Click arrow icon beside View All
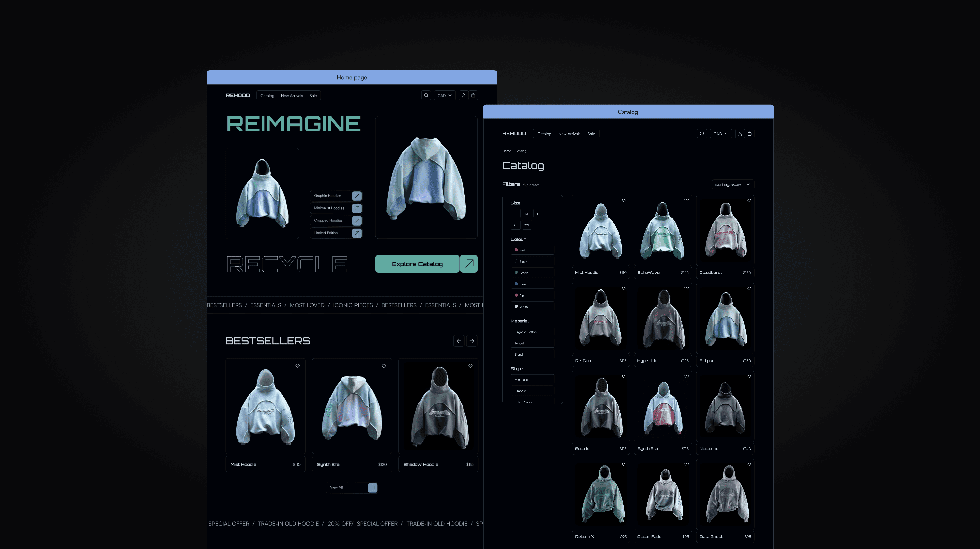Viewport: 980px width, 549px height. click(x=373, y=487)
